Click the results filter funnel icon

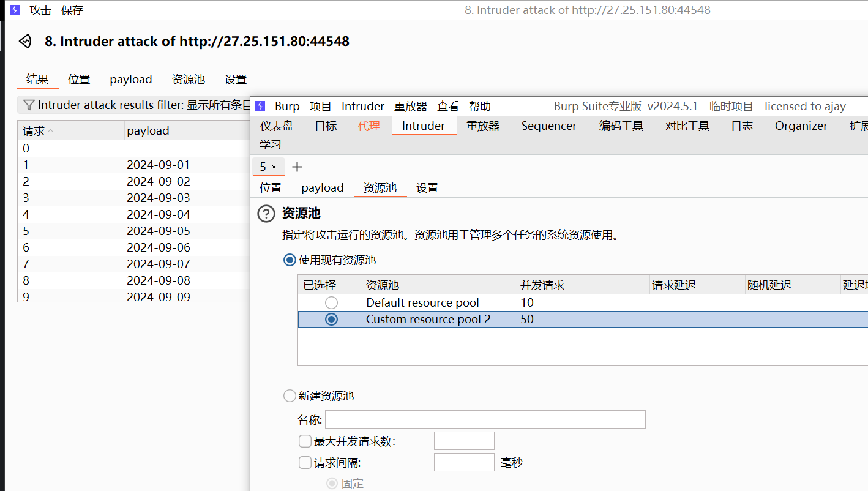pyautogui.click(x=28, y=105)
